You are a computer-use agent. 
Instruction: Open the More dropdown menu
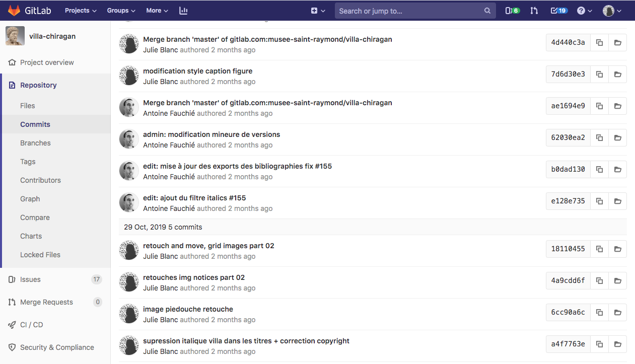157,11
